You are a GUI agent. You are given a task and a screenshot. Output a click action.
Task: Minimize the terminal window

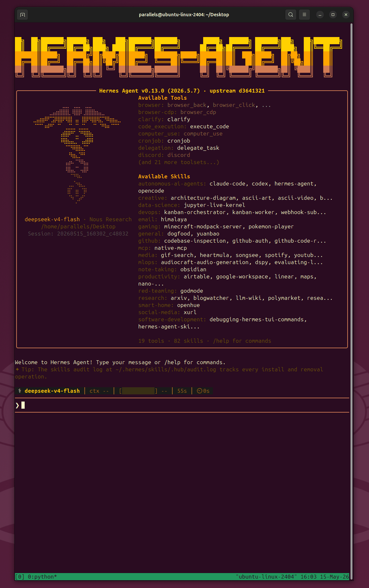(320, 15)
